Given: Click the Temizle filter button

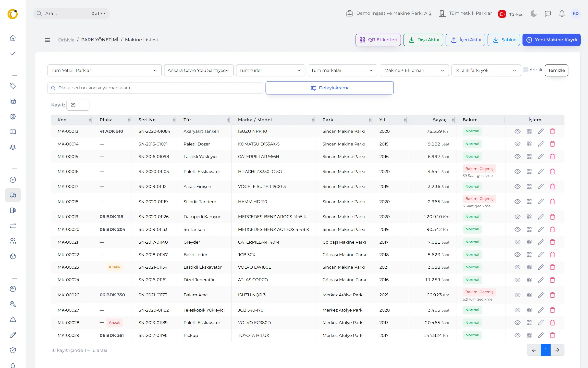Looking at the screenshot, I should 556,70.
